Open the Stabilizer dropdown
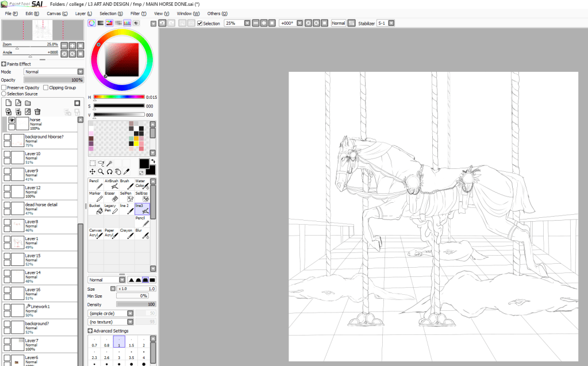The width and height of the screenshot is (588, 366). (x=391, y=23)
